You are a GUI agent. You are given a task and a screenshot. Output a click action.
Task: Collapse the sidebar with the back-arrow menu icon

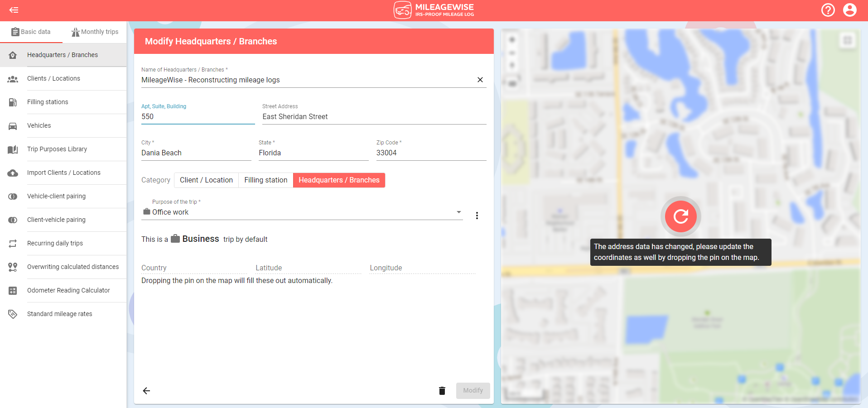pyautogui.click(x=14, y=10)
